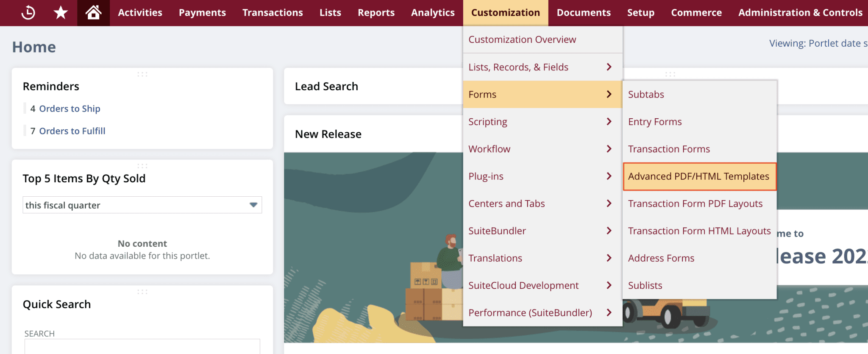This screenshot has height=354, width=868.
Task: Open the Orders to Ship reminder
Action: 70,109
